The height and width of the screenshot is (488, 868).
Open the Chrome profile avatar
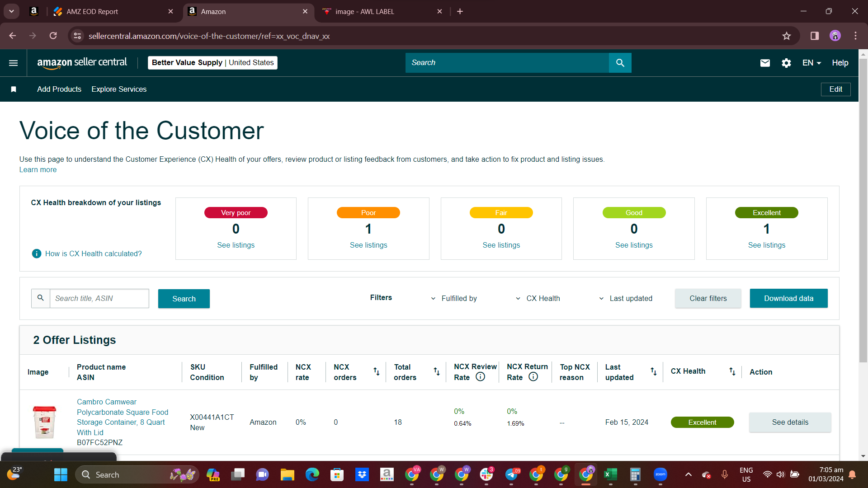835,36
